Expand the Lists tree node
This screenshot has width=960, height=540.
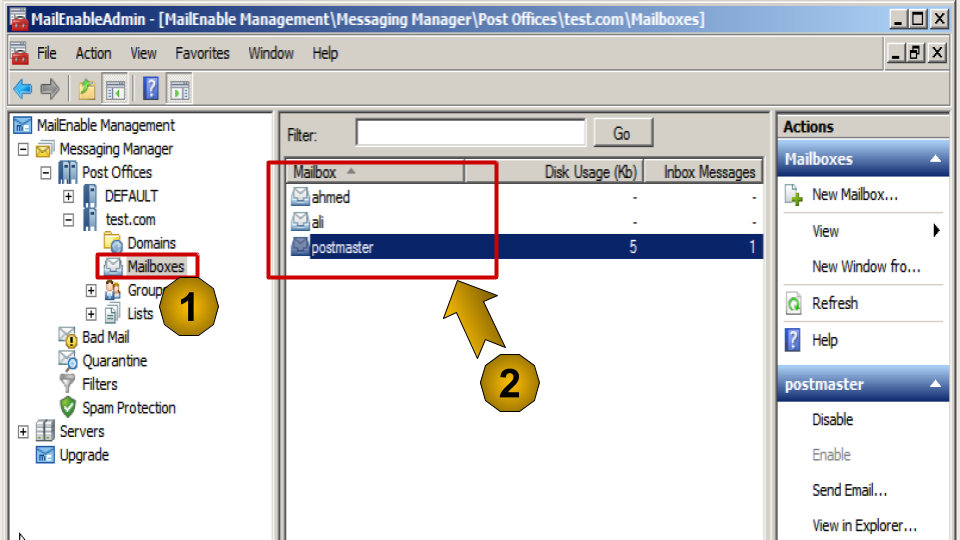click(91, 314)
